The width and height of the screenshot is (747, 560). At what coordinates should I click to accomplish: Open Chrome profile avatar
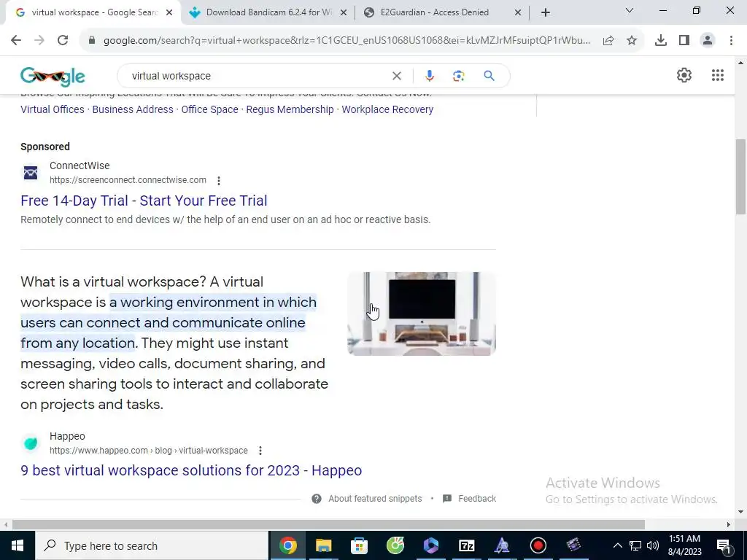[x=708, y=41]
